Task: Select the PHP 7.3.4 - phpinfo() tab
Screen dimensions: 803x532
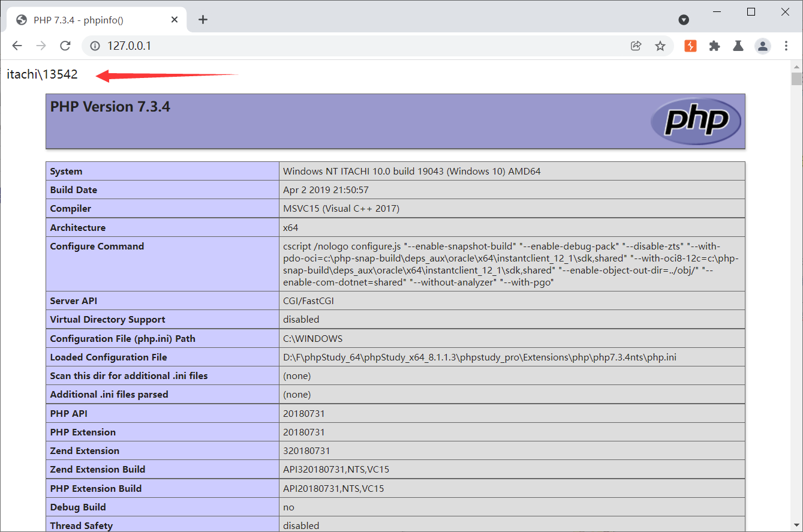Action: (x=96, y=20)
